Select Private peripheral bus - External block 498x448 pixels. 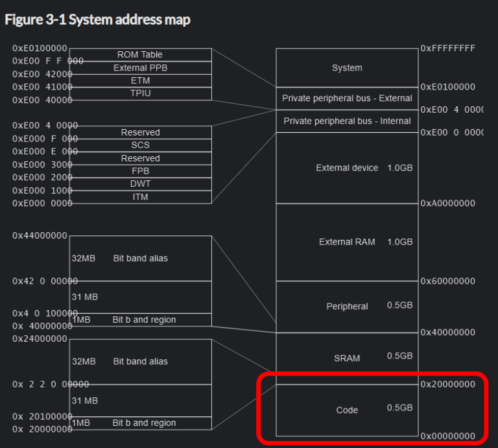[347, 99]
